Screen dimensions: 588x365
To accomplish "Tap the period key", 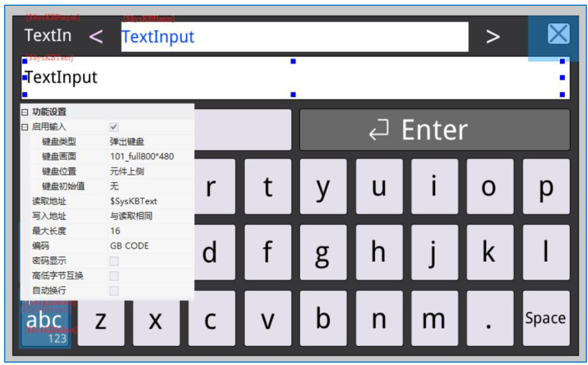I will point(489,319).
